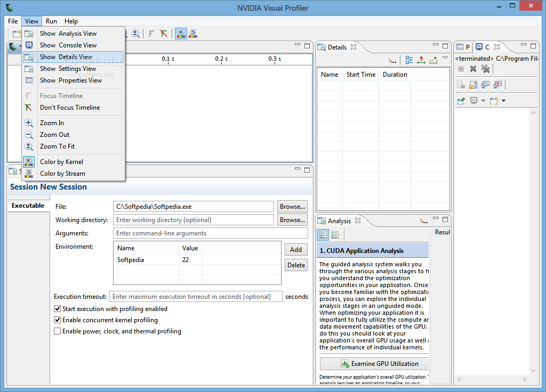Image resolution: width=546 pixels, height=392 pixels.
Task: Toggle Scroll Lock icon in console
Action: 473,85
